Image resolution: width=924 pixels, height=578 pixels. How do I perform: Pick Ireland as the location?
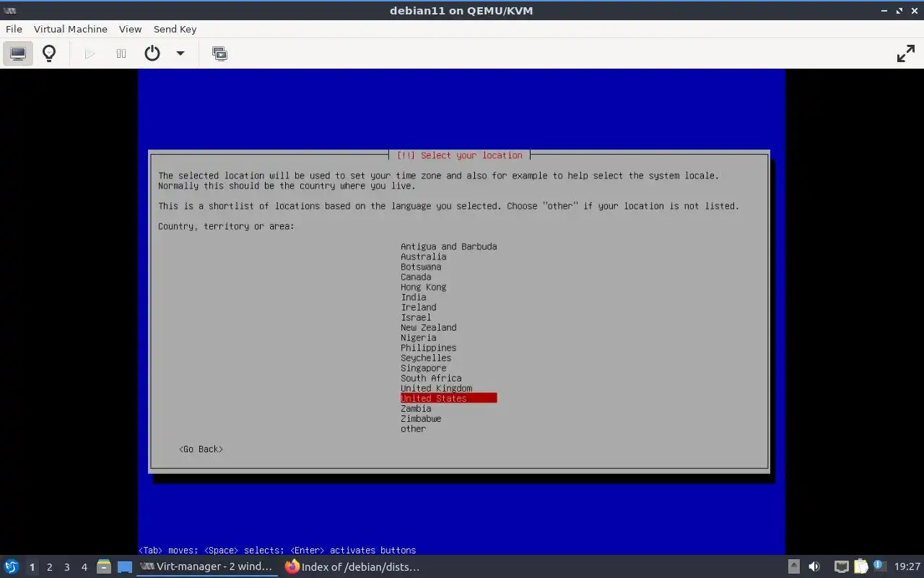tap(418, 307)
